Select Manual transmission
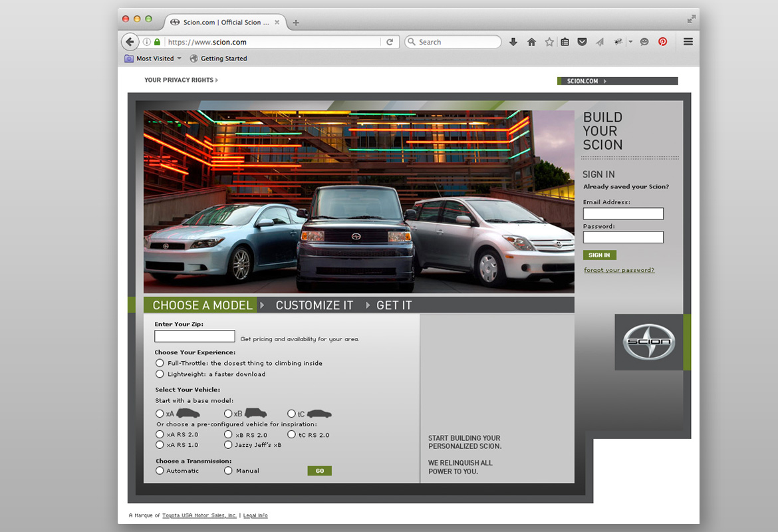This screenshot has height=532, width=778. click(228, 470)
